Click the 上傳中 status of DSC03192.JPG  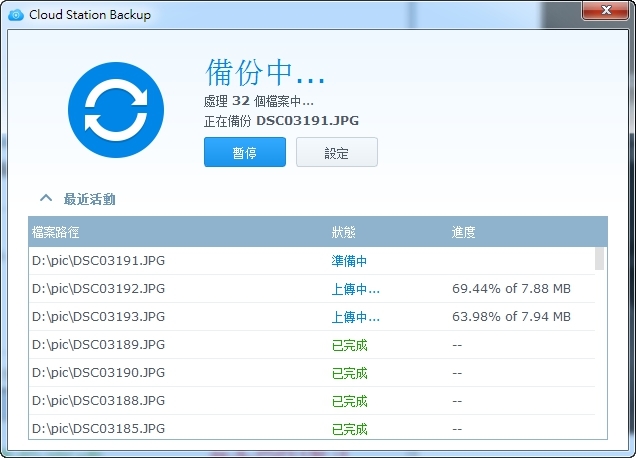pos(356,289)
